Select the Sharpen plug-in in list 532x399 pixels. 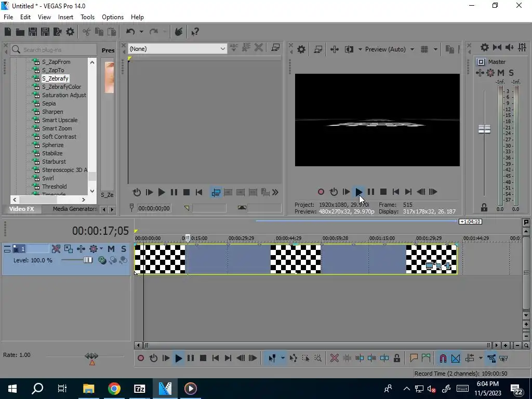tap(52, 112)
